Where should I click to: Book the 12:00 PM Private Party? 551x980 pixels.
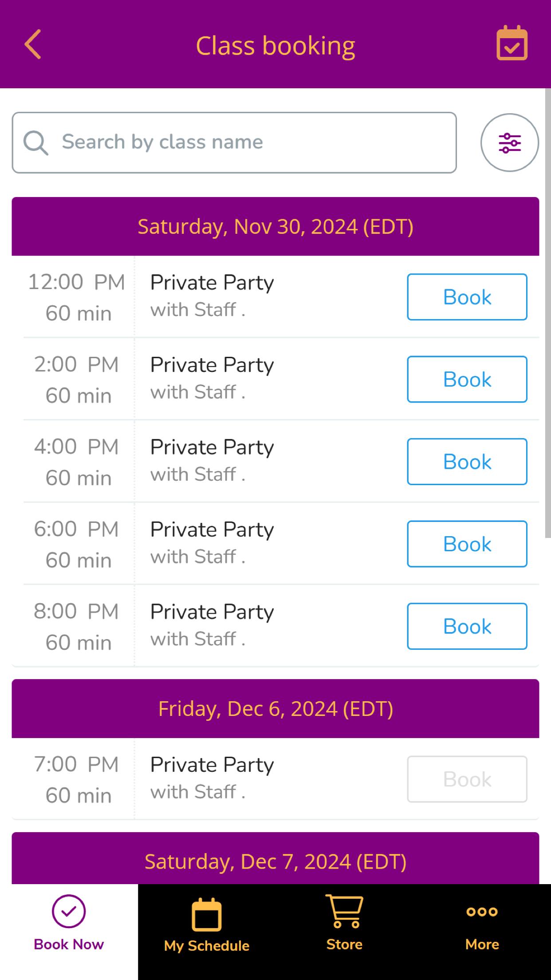click(x=467, y=297)
